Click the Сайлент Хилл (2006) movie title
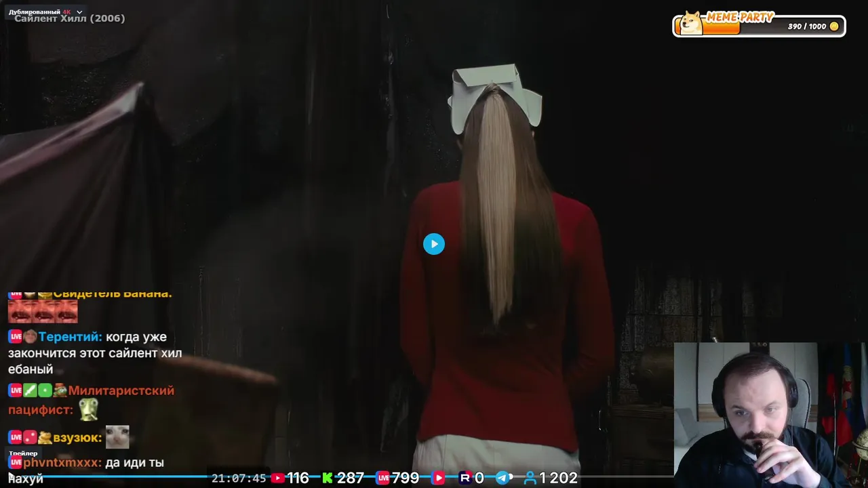Screen dimensions: 868x488 (70, 18)
